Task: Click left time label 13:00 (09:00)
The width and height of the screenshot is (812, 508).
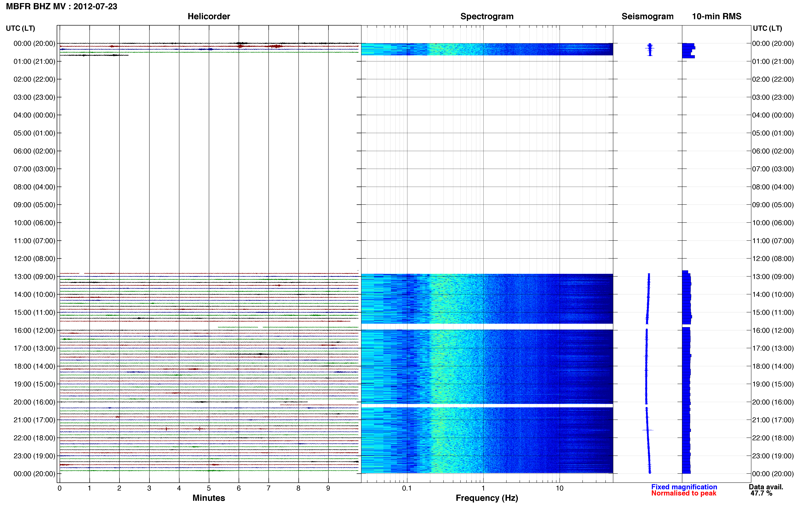Action: 34,277
